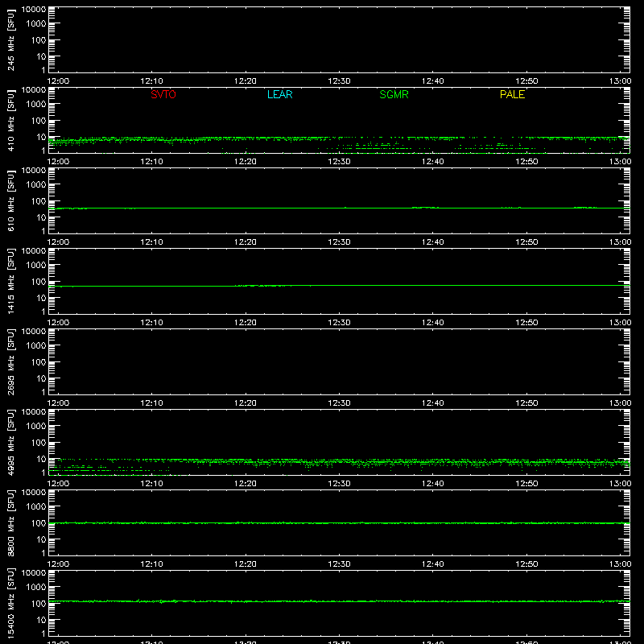
Task: Select the 4995 MHz [SFU] axis label
Action: tap(10, 442)
